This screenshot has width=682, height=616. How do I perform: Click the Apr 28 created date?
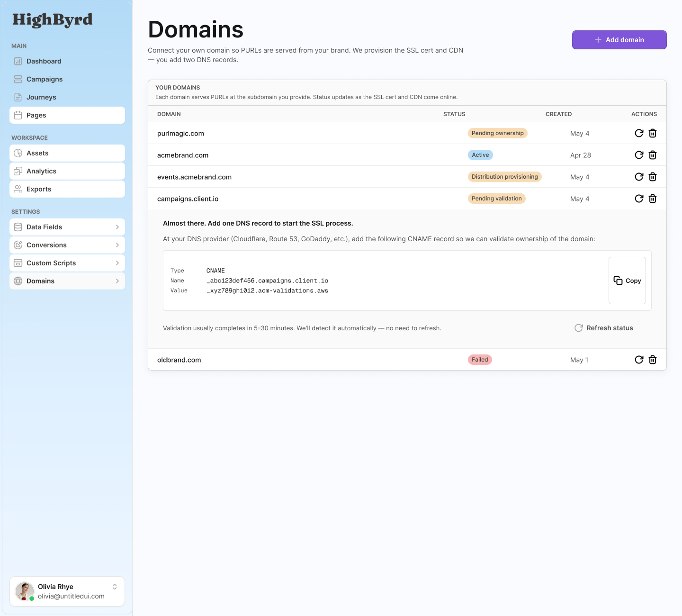[581, 155]
